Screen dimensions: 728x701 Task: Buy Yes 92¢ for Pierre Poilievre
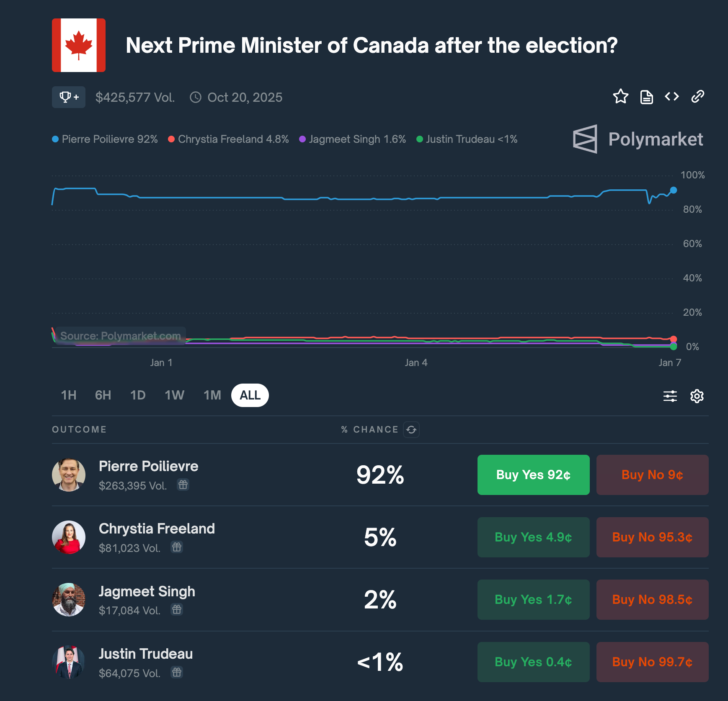pos(533,474)
